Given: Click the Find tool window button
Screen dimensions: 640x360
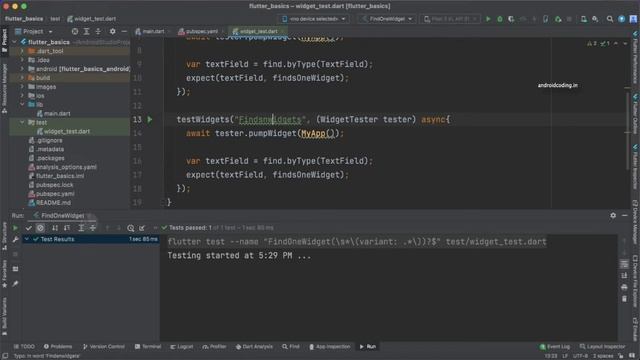Looking at the screenshot, I should [x=291, y=347].
